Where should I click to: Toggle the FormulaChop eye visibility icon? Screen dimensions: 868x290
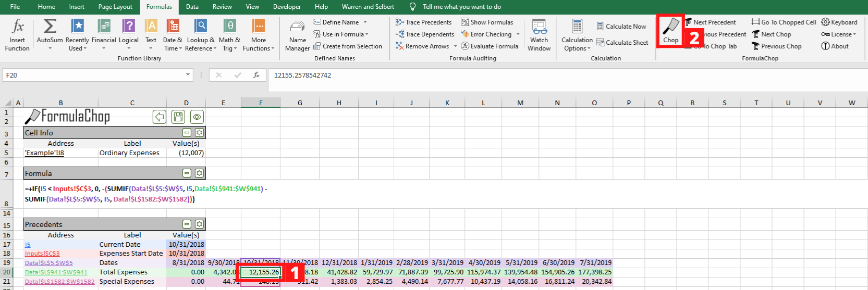(x=197, y=117)
